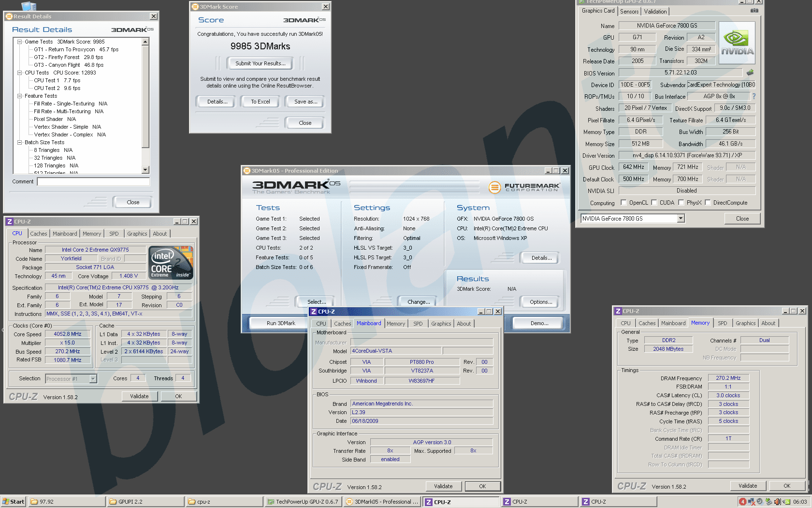Switch to TechPowerUp GPU-Z taskbar item
The height and width of the screenshot is (508, 812).
[x=303, y=502]
